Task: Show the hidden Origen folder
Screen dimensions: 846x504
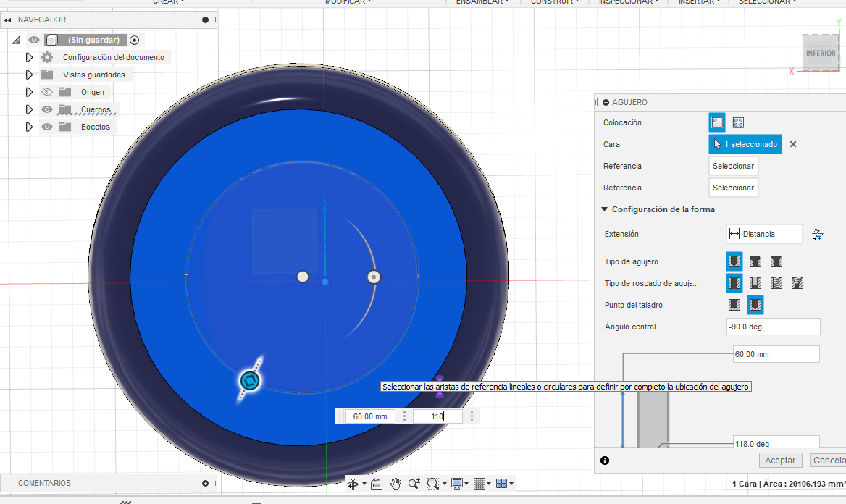Action: click(47, 92)
